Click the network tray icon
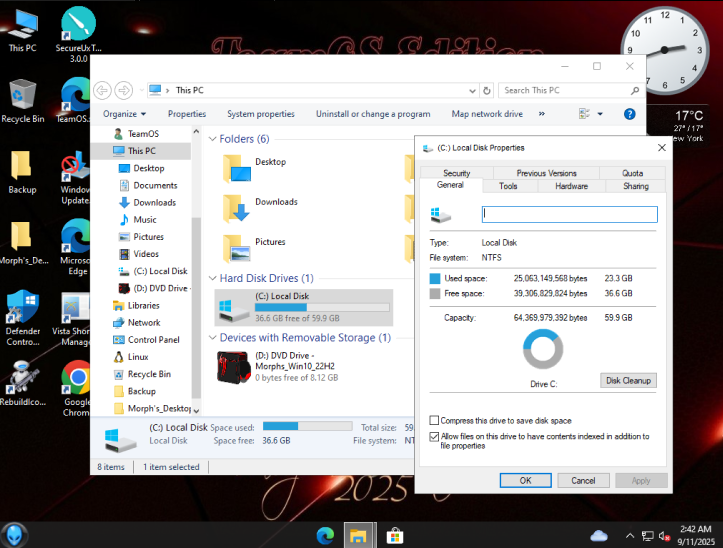 (647, 536)
